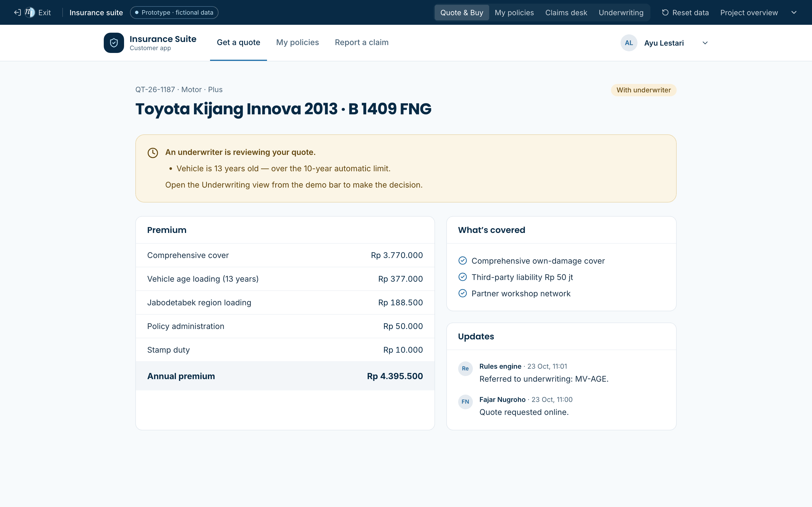812x507 pixels.
Task: Click checkmark beside Partner workshop network
Action: tap(462, 293)
